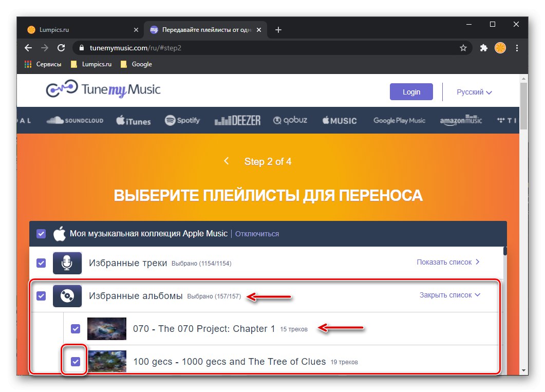Select the Amazon Music logo
This screenshot has width=545, height=392.
(x=461, y=120)
